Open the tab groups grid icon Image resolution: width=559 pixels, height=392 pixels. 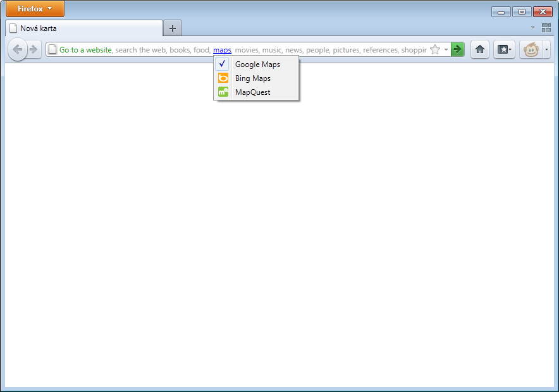tap(546, 28)
